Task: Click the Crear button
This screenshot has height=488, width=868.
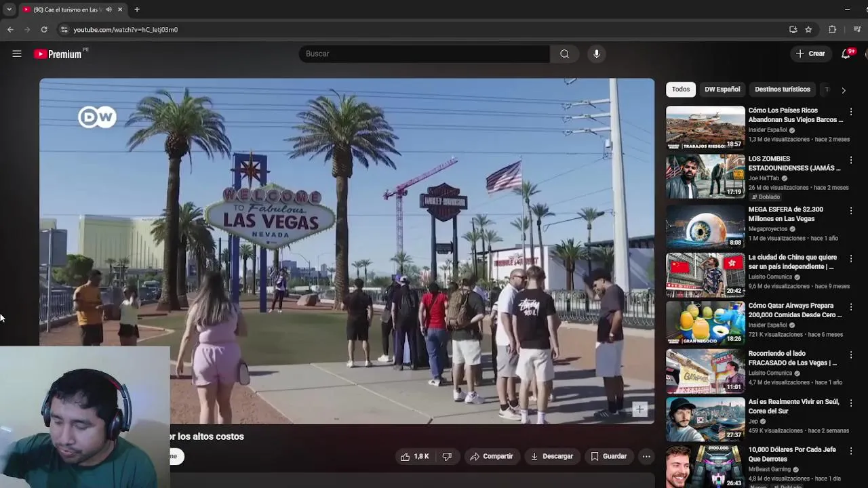Action: [810, 54]
